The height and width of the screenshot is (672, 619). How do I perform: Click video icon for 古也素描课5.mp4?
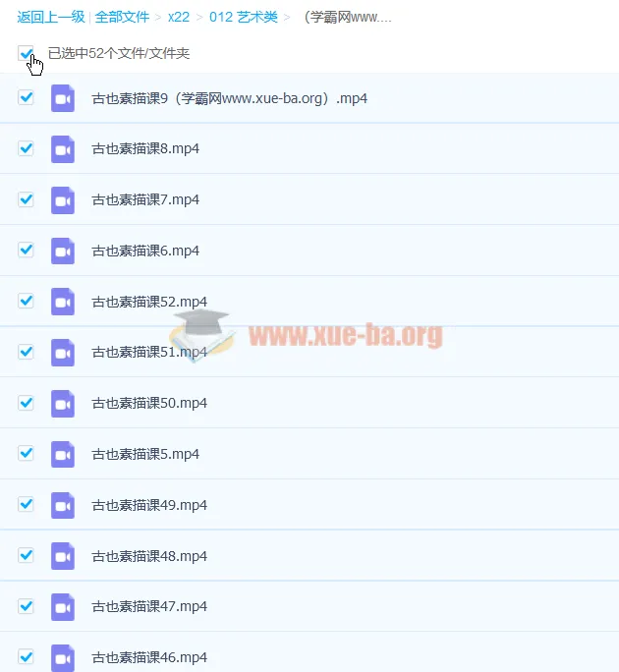point(63,454)
